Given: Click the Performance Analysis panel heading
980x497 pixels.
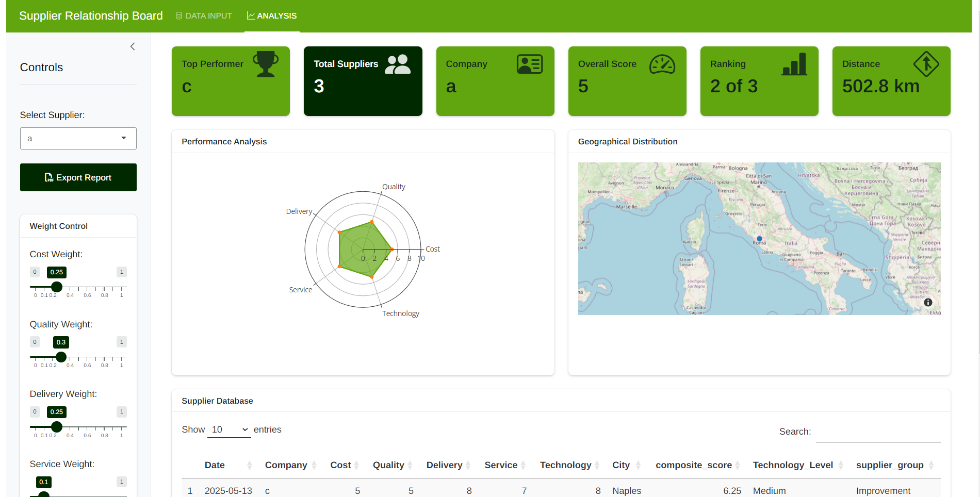Looking at the screenshot, I should pos(224,141).
